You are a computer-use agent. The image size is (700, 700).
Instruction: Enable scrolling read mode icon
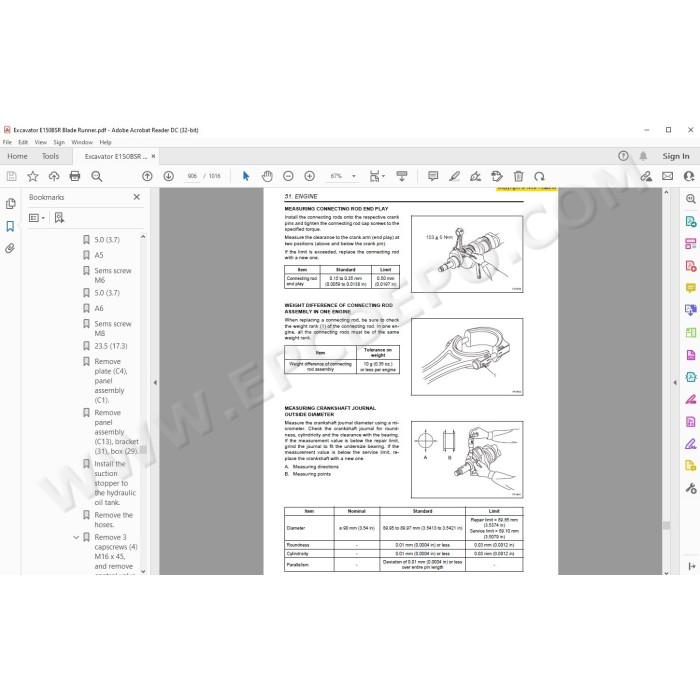pos(402,176)
